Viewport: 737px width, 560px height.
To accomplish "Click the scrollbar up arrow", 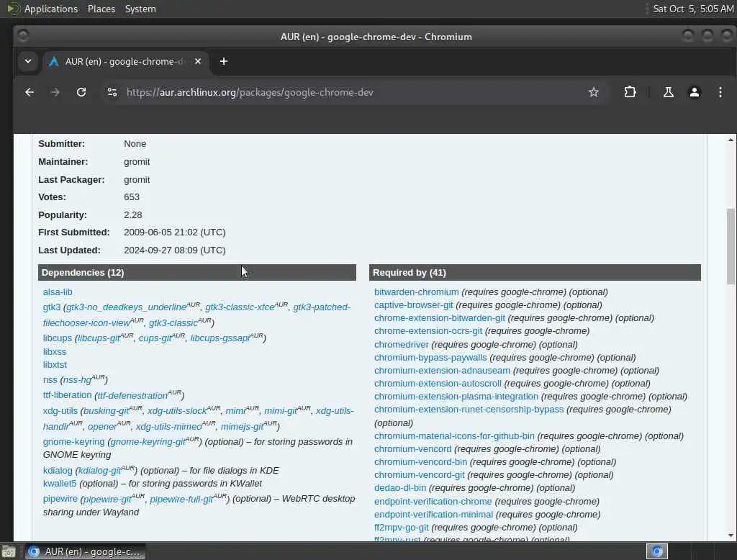I will (x=731, y=140).
